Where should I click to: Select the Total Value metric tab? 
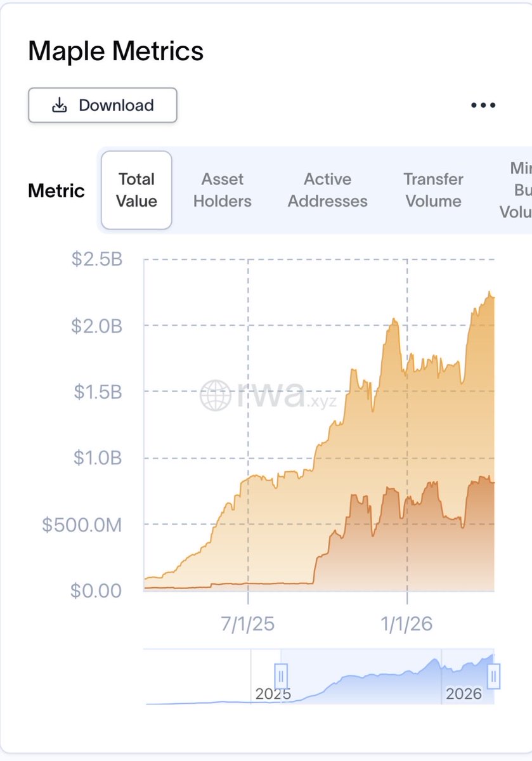point(137,190)
